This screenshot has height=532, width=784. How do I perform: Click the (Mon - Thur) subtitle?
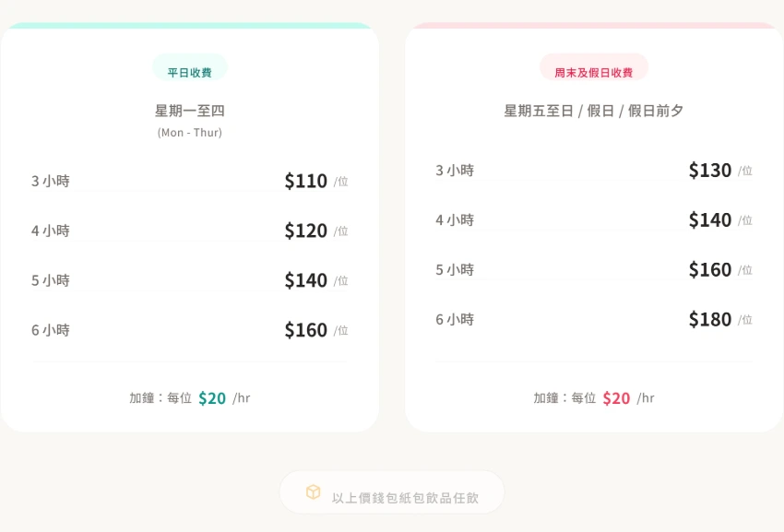[189, 133]
